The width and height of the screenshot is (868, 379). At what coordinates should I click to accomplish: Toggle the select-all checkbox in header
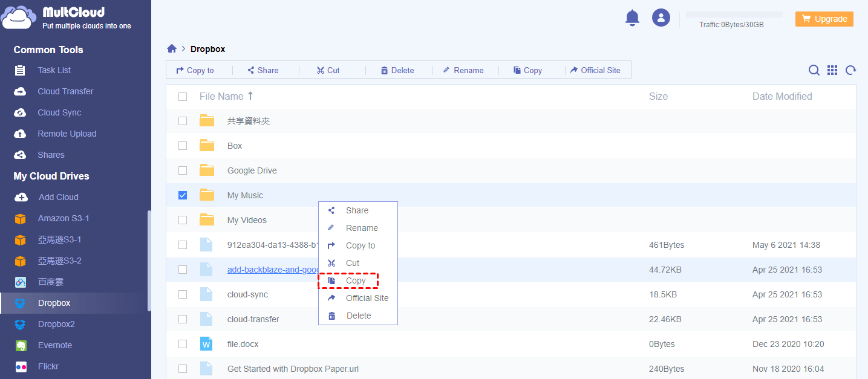183,96
